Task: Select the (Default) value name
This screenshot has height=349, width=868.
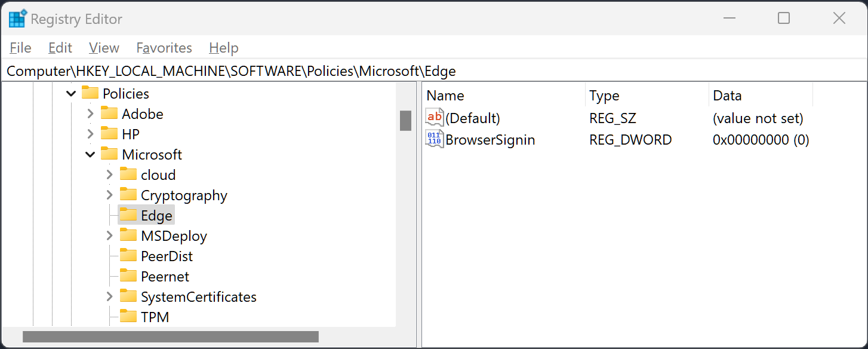Action: click(473, 118)
